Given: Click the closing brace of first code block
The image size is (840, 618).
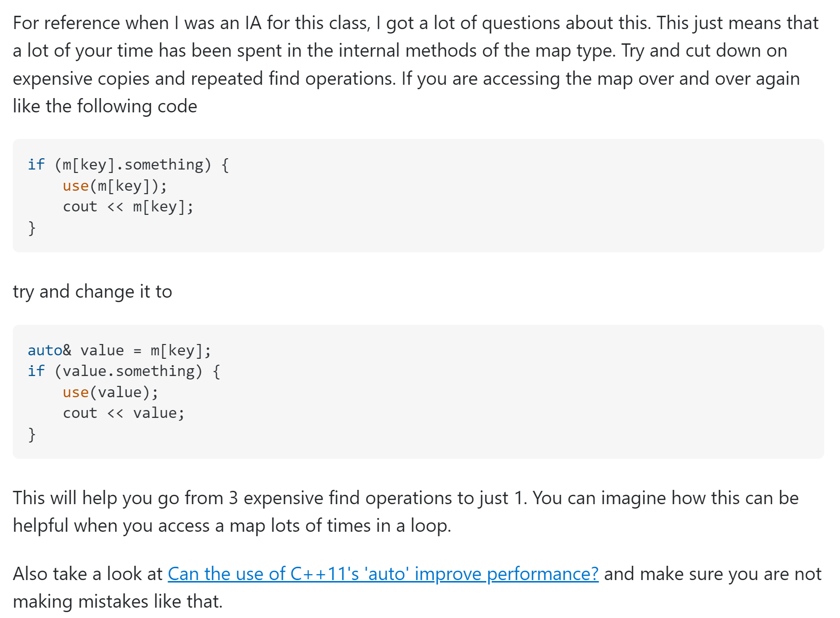Looking at the screenshot, I should (x=32, y=228).
